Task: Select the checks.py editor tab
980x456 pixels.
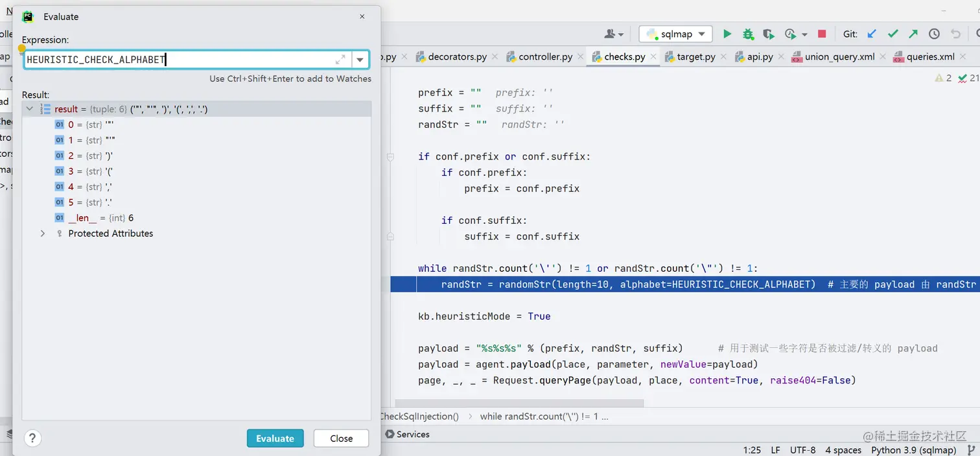Action: pos(624,57)
